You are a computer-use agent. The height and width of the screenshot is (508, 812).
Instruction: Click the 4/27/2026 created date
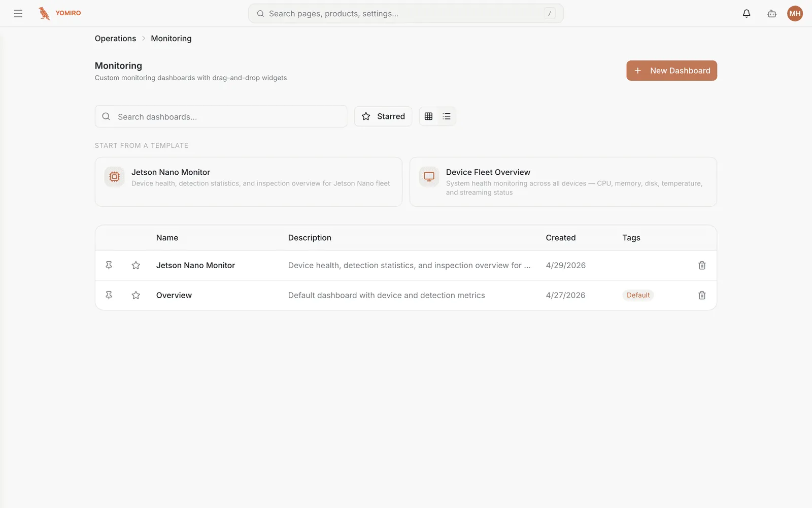(x=565, y=295)
